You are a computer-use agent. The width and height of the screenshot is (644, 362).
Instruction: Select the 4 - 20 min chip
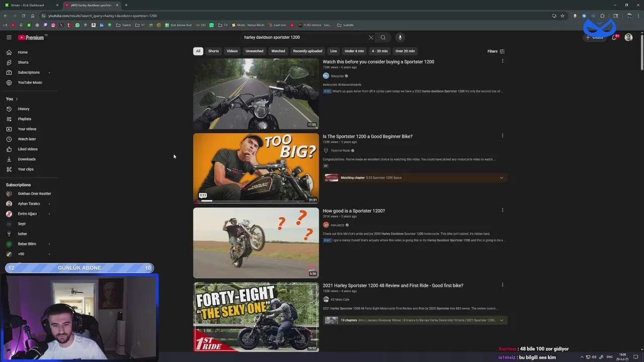click(x=379, y=51)
